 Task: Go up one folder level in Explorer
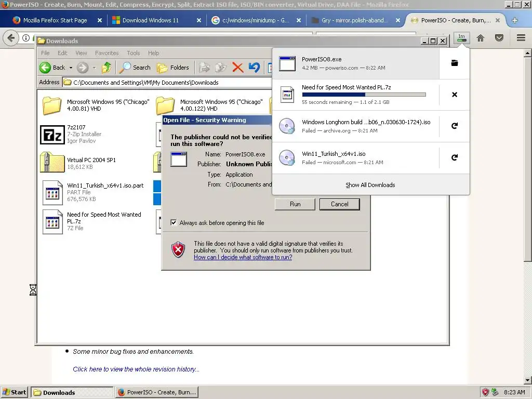(106, 68)
